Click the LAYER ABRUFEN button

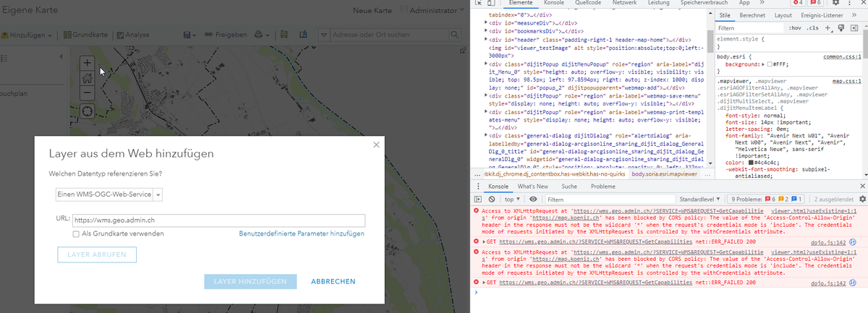[x=97, y=254]
